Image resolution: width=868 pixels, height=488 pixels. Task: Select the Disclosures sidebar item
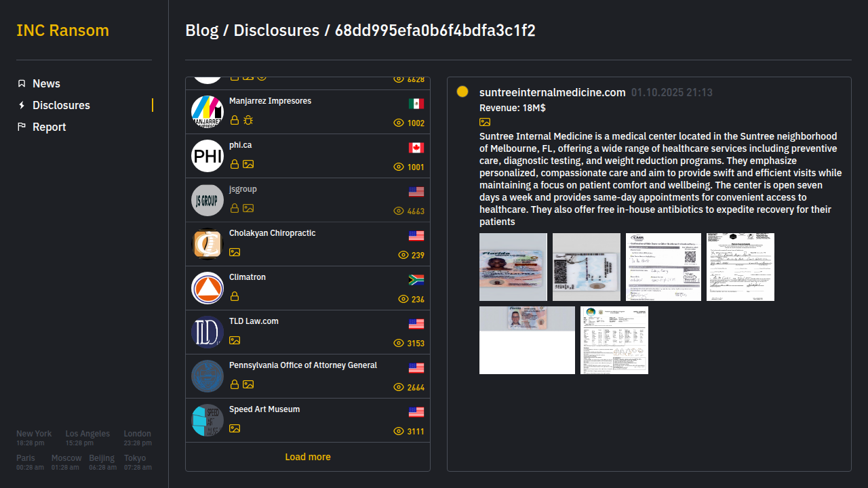click(x=61, y=105)
